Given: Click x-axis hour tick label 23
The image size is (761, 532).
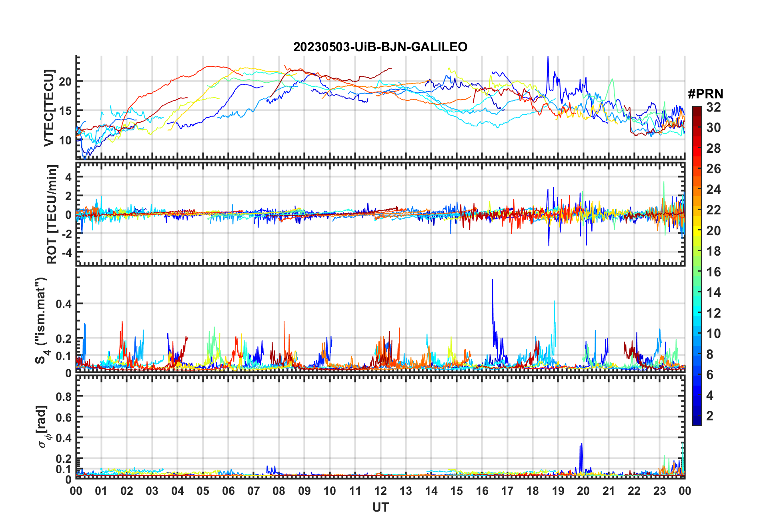Looking at the screenshot, I should [660, 491].
